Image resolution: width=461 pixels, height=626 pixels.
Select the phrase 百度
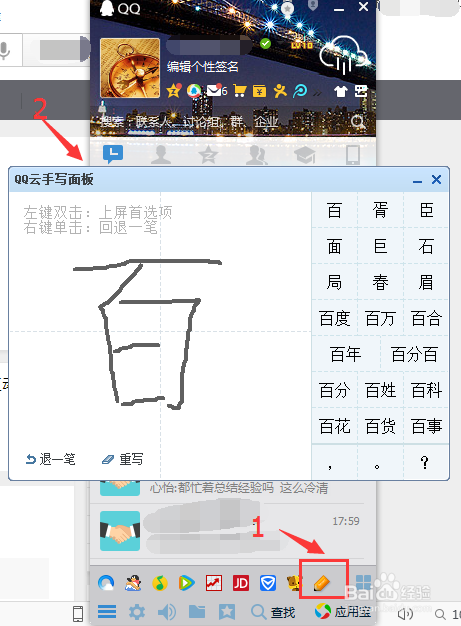[334, 318]
